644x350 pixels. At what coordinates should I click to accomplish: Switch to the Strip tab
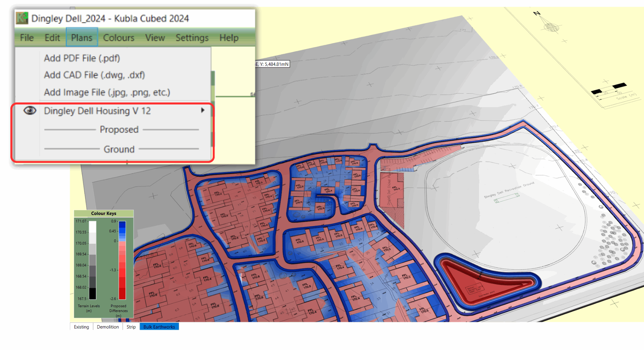point(131,327)
